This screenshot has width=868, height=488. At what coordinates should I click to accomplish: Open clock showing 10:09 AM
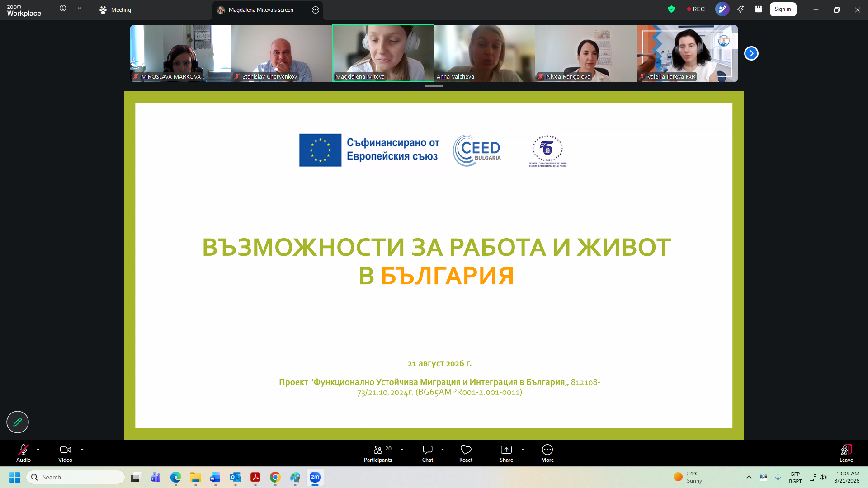pos(847,477)
